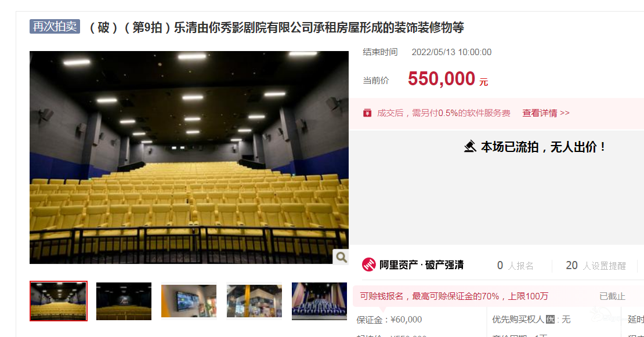The image size is (644, 337).
Task: Click the auction title text
Action: [276, 27]
